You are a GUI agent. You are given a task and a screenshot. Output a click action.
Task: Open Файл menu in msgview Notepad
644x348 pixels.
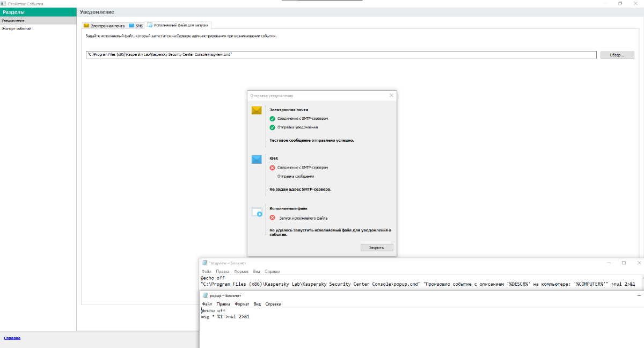[206, 272]
